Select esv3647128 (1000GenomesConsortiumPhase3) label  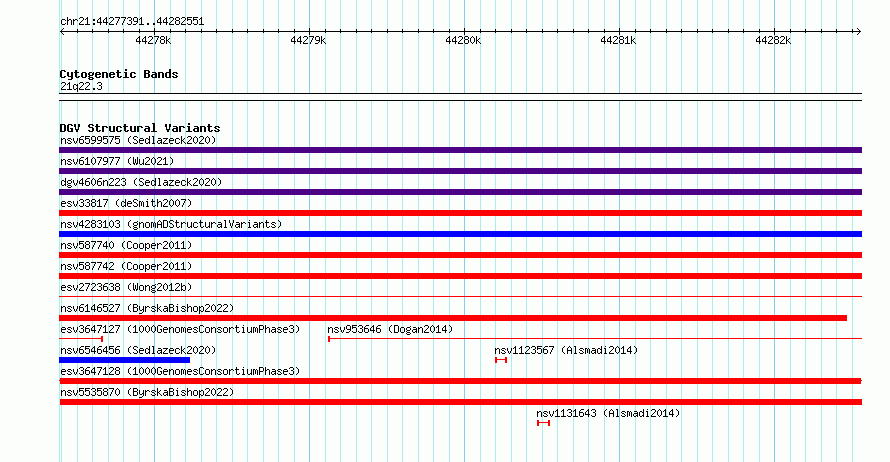pyautogui.click(x=180, y=371)
